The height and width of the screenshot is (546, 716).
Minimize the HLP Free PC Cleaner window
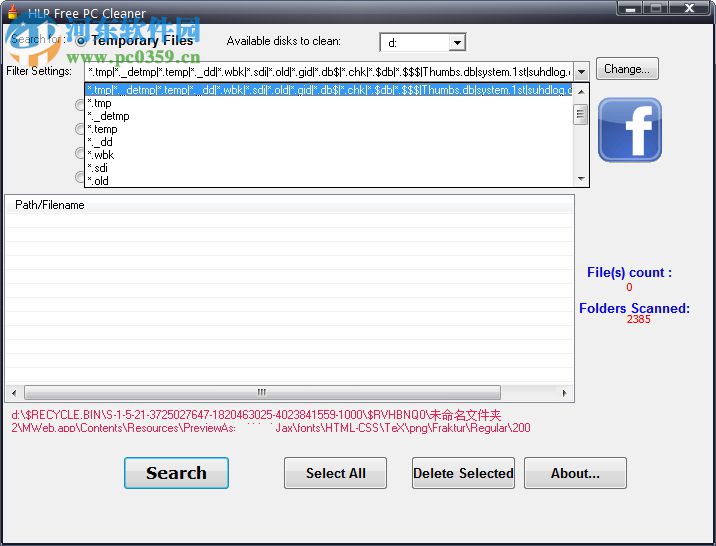coord(631,8)
